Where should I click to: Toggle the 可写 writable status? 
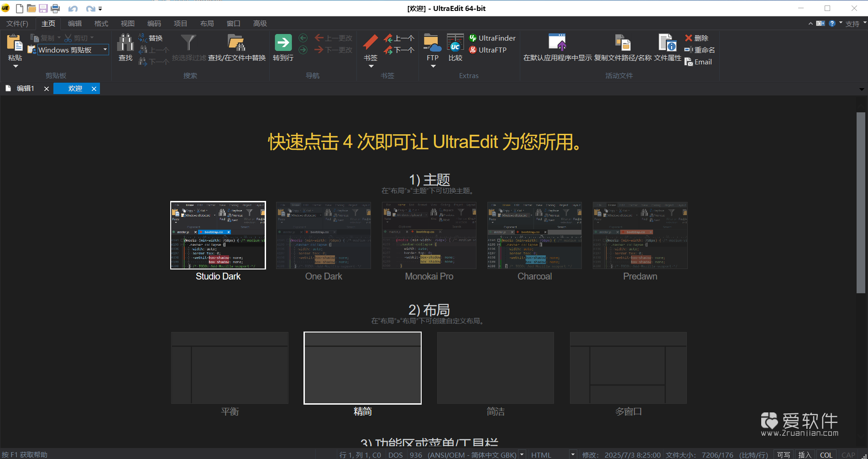[x=784, y=455]
